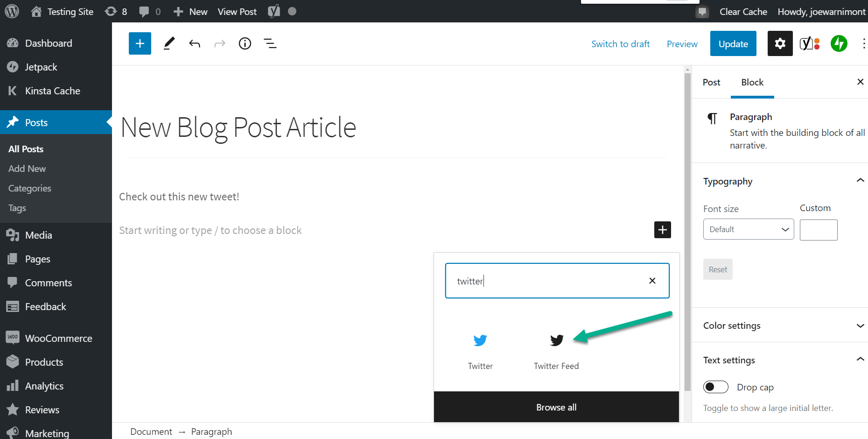
Task: Open the block list view outline icon
Action: tap(270, 43)
